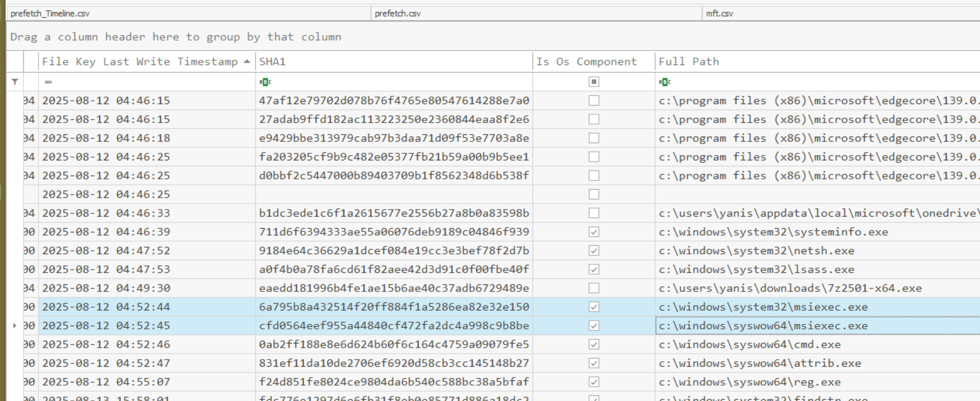The width and height of the screenshot is (980, 401).
Task: Toggle Is Os Component checkbox for onedrive row
Action: pos(594,213)
